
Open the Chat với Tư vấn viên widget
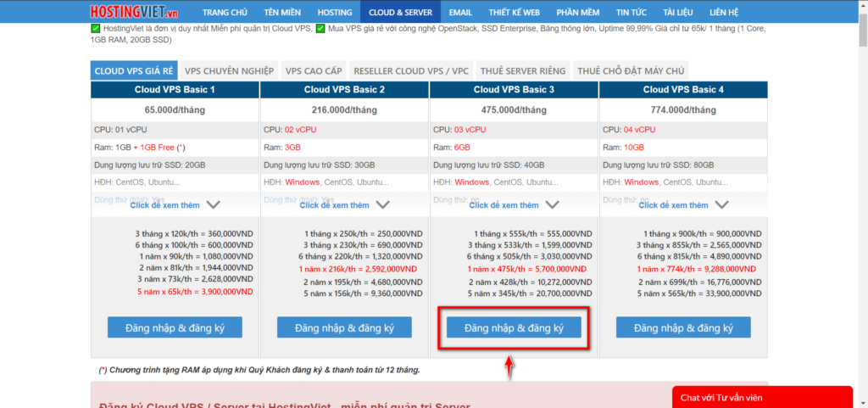(x=762, y=397)
